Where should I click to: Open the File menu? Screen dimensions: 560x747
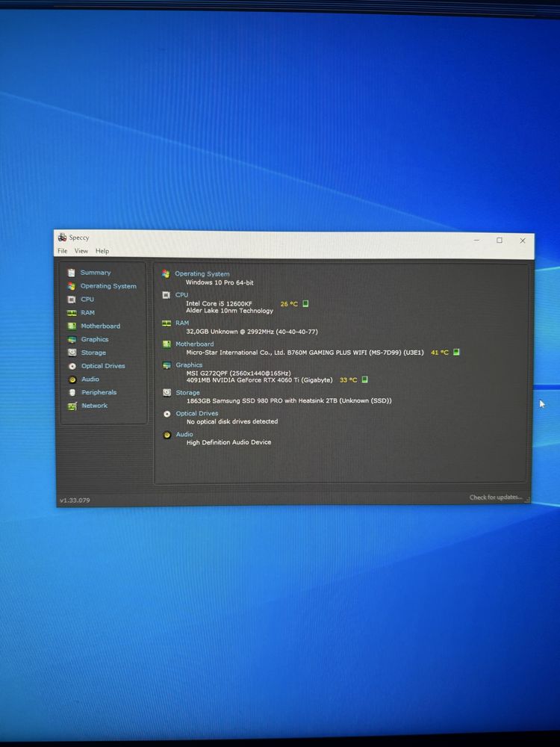63,251
